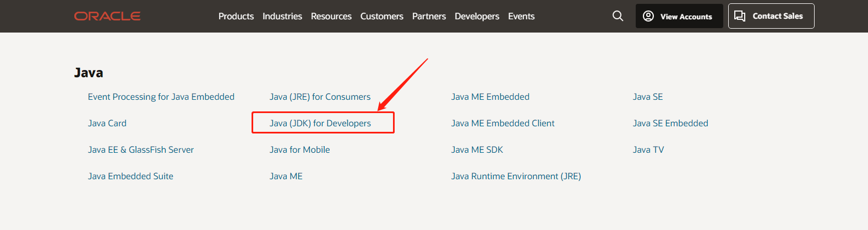
Task: Open Java (JDK) for Developers link
Action: [320, 123]
